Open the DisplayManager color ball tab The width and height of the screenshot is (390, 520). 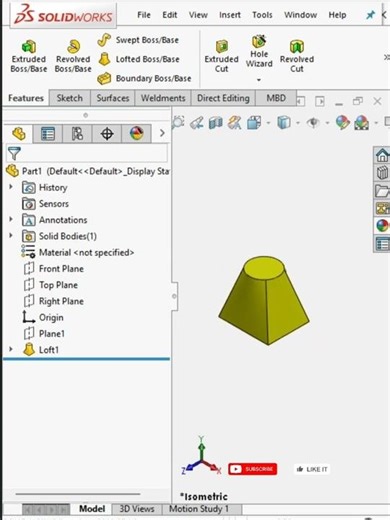tap(136, 134)
